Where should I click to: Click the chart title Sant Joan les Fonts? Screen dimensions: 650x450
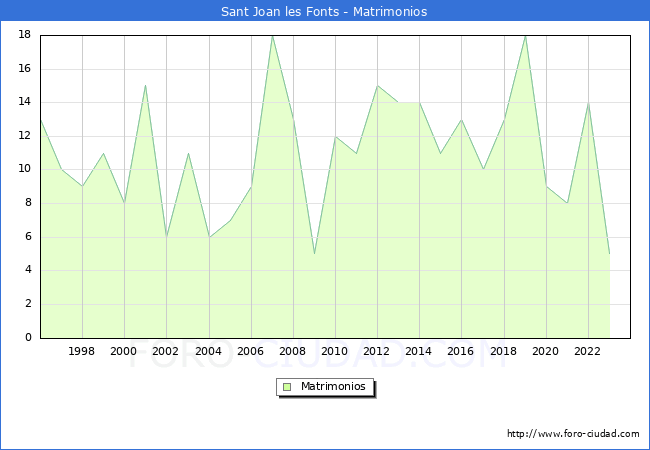[324, 12]
